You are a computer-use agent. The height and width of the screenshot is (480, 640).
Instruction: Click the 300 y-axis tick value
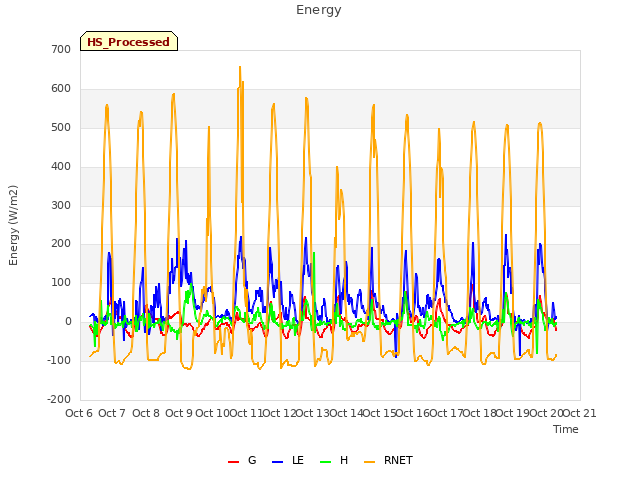pyautogui.click(x=61, y=205)
